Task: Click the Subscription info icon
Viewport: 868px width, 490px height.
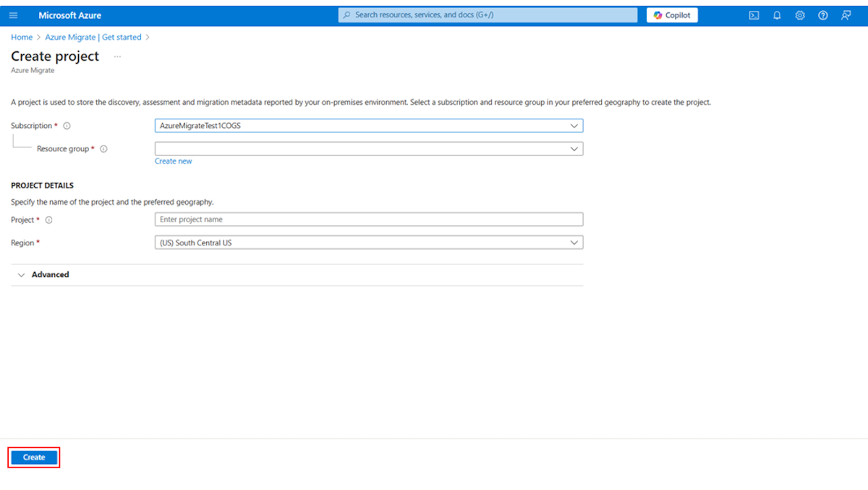Action: (x=67, y=126)
